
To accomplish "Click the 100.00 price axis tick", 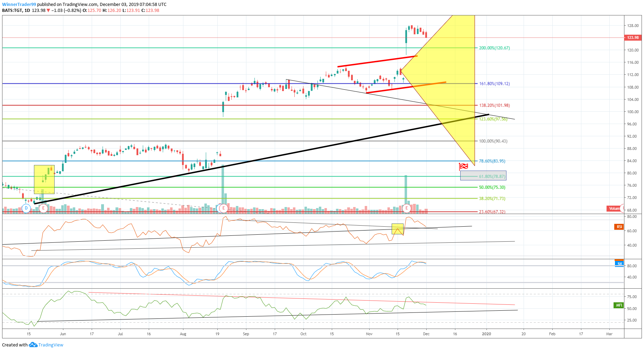I will pyautogui.click(x=633, y=112).
